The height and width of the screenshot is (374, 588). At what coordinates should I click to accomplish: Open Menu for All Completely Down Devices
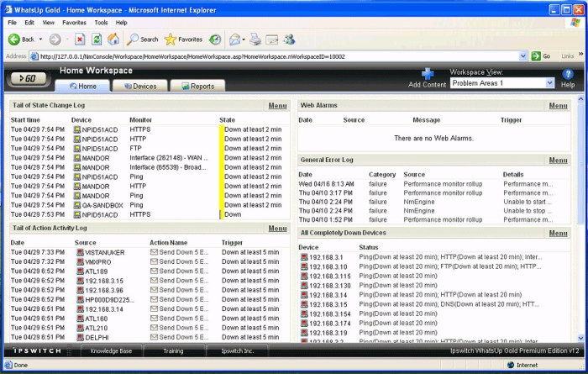(558, 233)
